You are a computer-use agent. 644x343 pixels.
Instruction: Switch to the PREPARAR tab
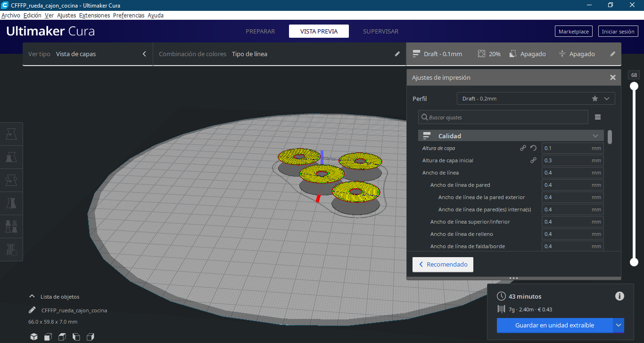[x=260, y=32]
